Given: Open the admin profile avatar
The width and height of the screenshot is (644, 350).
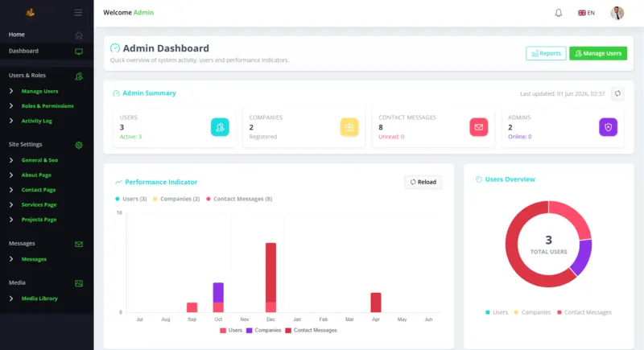Looking at the screenshot, I should point(617,13).
